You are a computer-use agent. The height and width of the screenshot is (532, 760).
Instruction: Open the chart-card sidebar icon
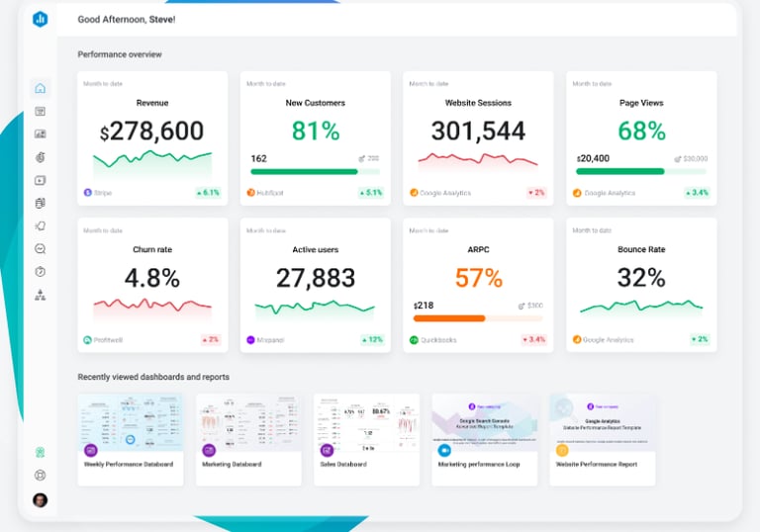pyautogui.click(x=41, y=134)
